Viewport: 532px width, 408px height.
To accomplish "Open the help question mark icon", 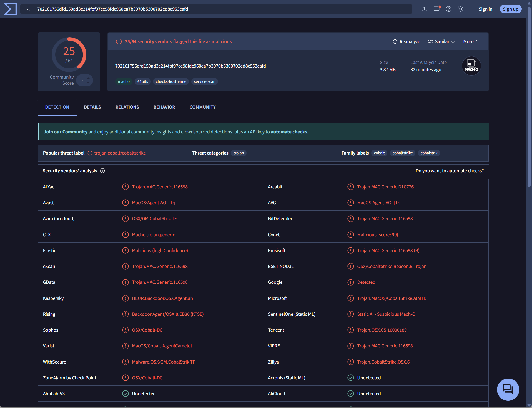I will click(449, 9).
